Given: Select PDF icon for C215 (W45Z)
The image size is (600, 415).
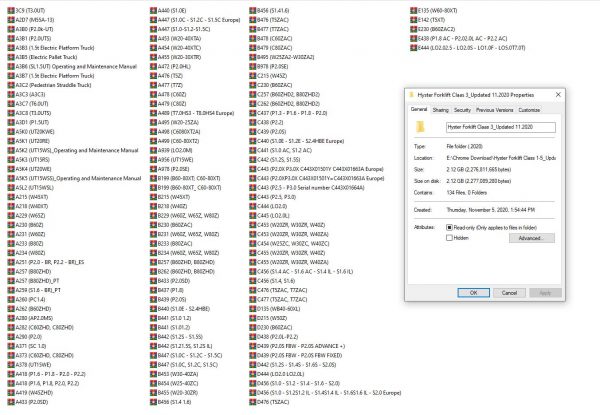Looking at the screenshot, I should 253,76.
